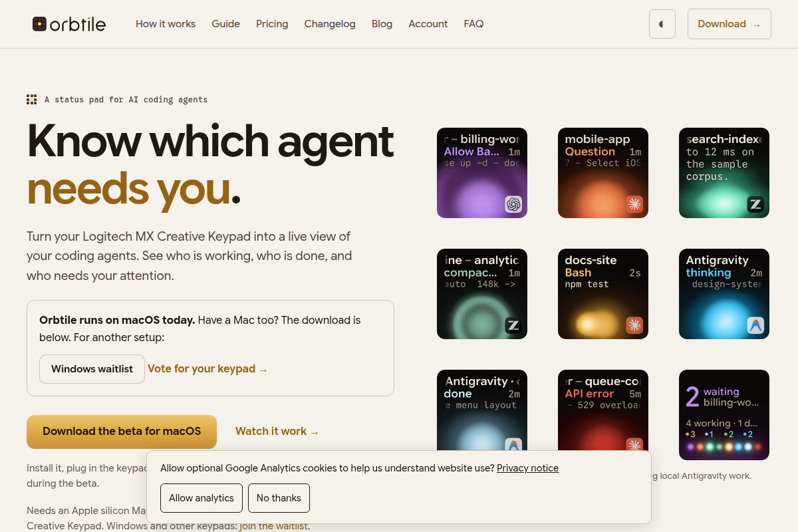Click the grid icon beside the status pad tagline
The width and height of the screenshot is (798, 532).
tap(31, 100)
